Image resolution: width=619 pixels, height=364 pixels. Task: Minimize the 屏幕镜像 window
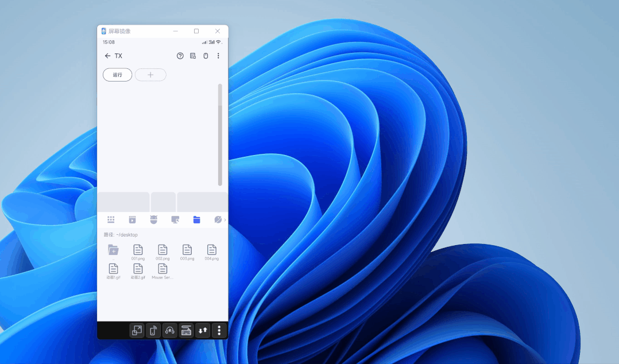[176, 31]
